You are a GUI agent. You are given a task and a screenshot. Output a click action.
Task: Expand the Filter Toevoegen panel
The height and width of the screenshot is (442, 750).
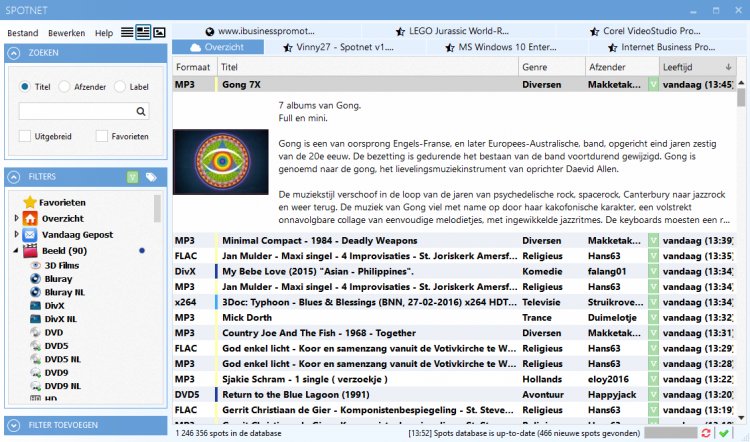(14, 425)
